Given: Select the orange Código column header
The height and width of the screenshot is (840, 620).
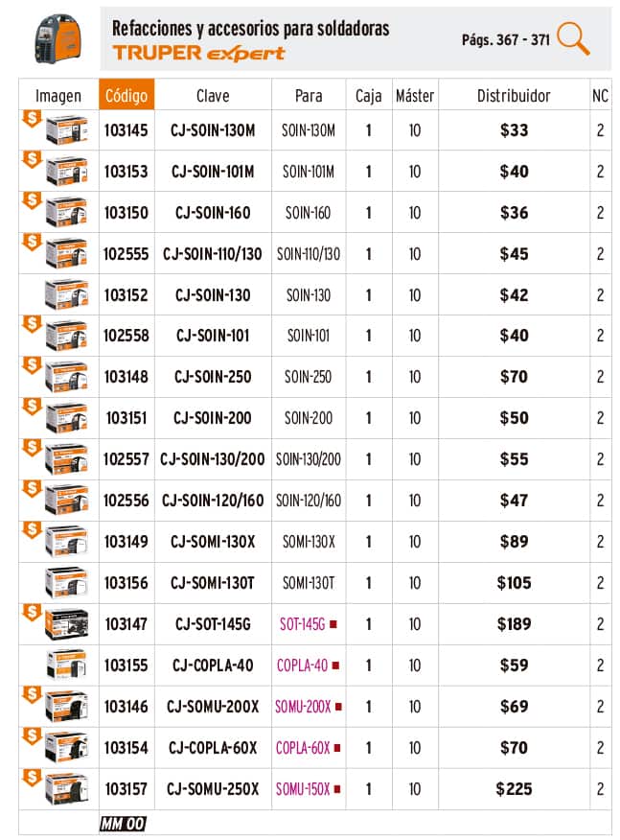Looking at the screenshot, I should [x=126, y=95].
